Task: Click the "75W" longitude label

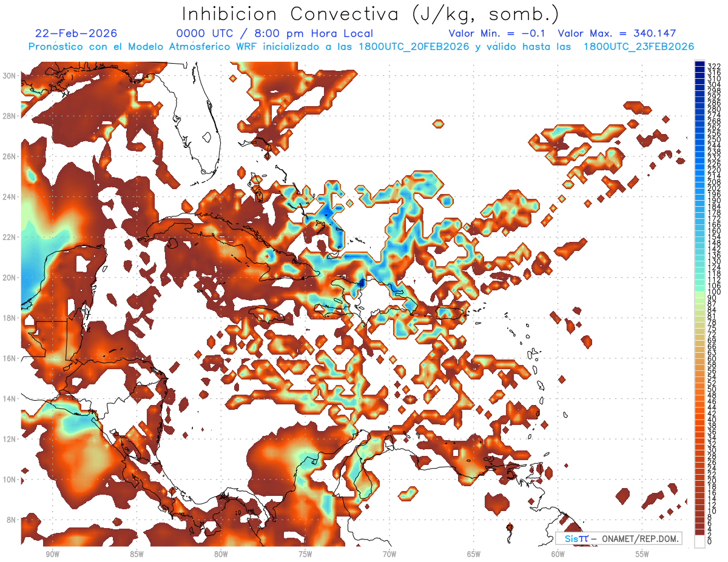Action: (305, 554)
